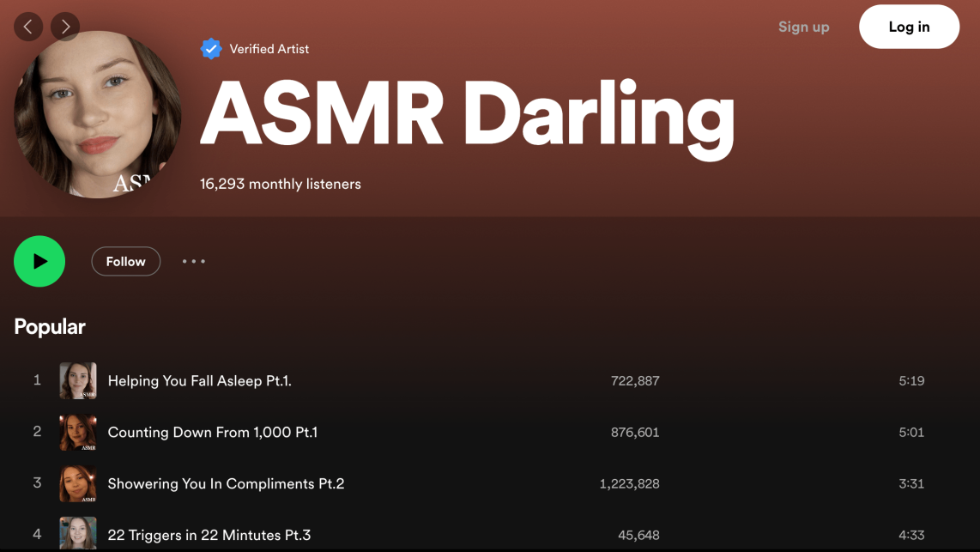Select track Showering You In Compliments Pt.2
Viewport: 980px width, 552px height.
[226, 484]
